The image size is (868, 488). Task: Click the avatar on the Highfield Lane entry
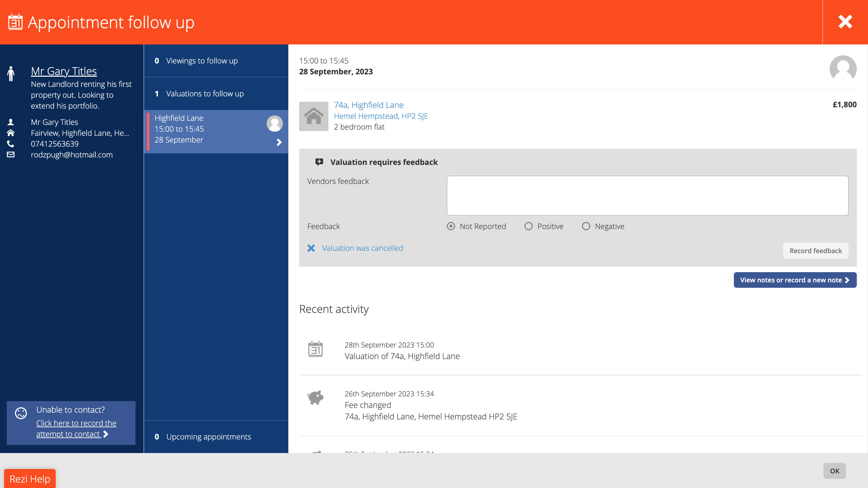275,124
